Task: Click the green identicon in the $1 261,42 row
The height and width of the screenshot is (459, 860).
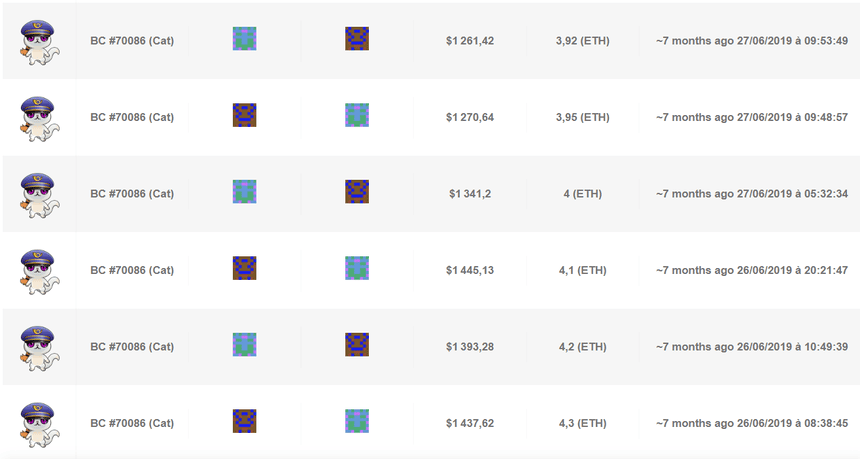Action: [x=245, y=39]
